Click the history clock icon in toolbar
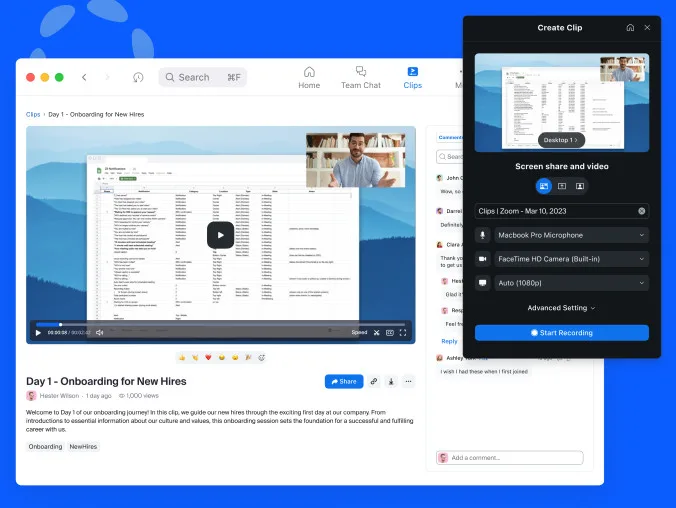This screenshot has width=676, height=508. [138, 77]
